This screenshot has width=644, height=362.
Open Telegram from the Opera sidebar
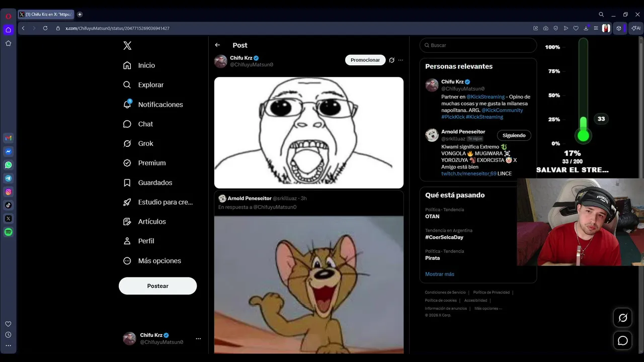(8, 178)
